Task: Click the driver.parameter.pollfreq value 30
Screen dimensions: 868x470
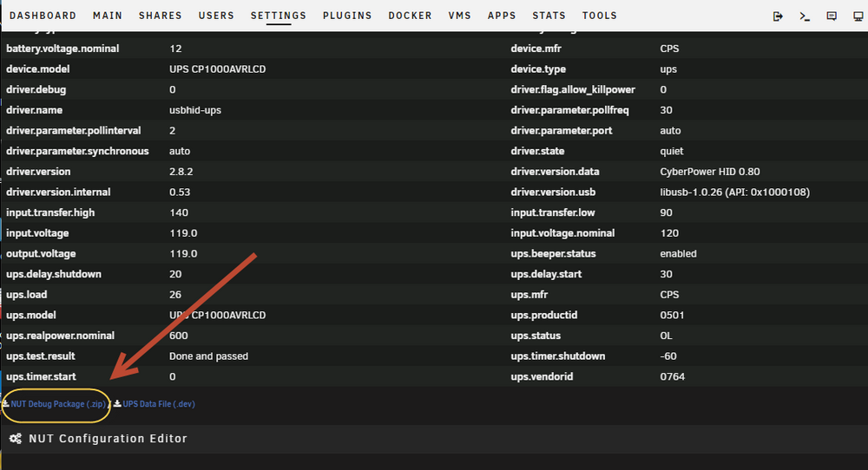Action: 666,110
